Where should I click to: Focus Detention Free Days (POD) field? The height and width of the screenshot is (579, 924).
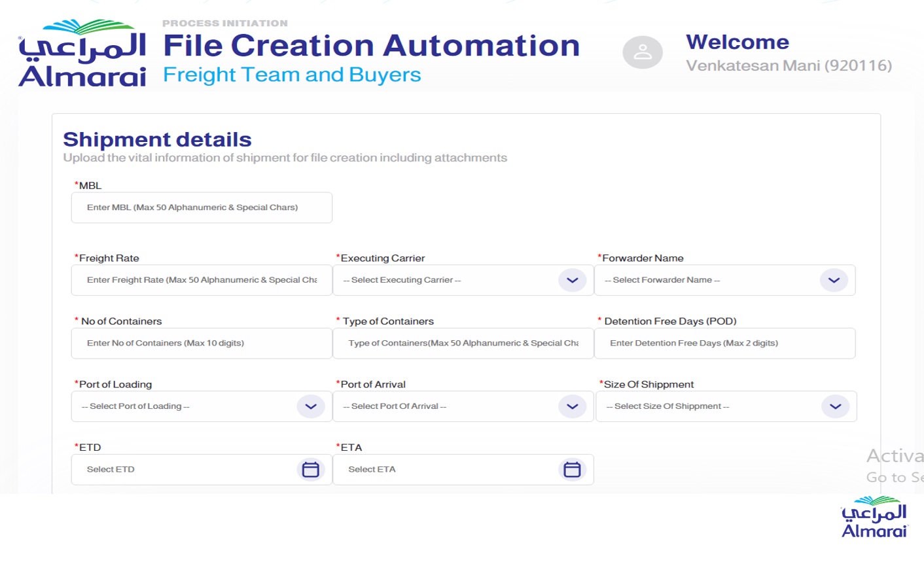coord(724,343)
